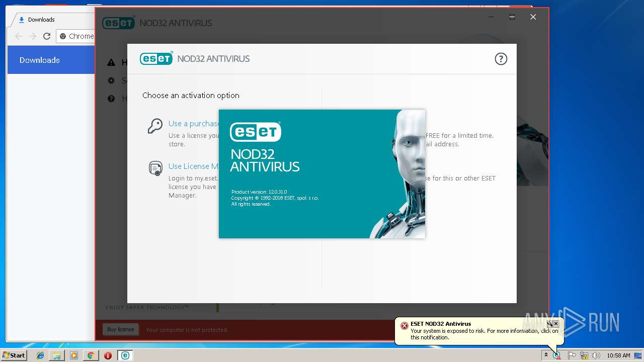
Task: Click 'Choose an activation option' heading
Action: [191, 96]
